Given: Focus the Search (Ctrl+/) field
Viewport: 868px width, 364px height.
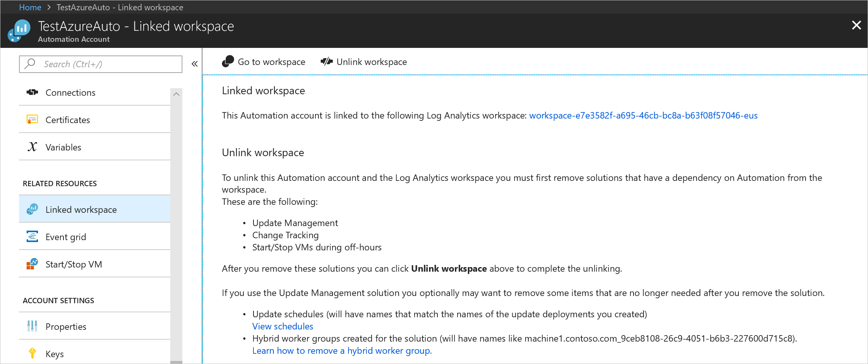Looking at the screenshot, I should pos(106,64).
